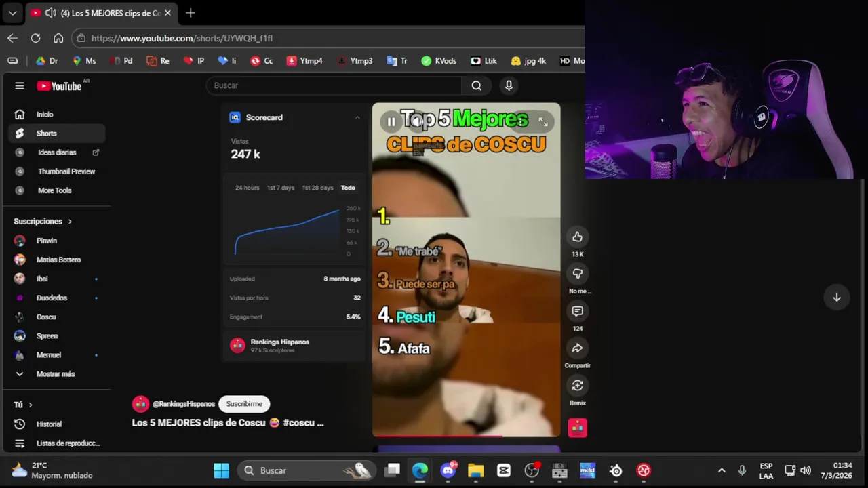Reload the page
868x488 pixels.
pos(35,38)
